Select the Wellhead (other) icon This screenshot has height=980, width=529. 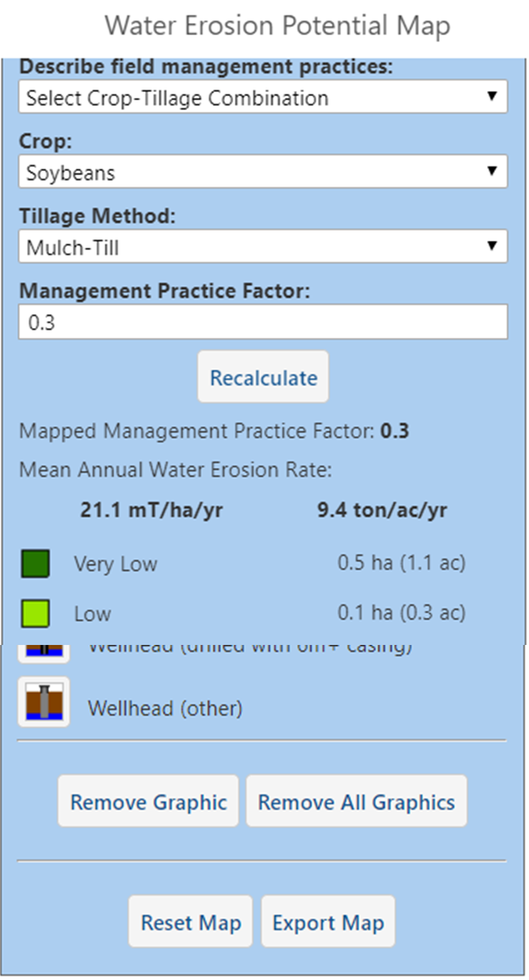[43, 701]
